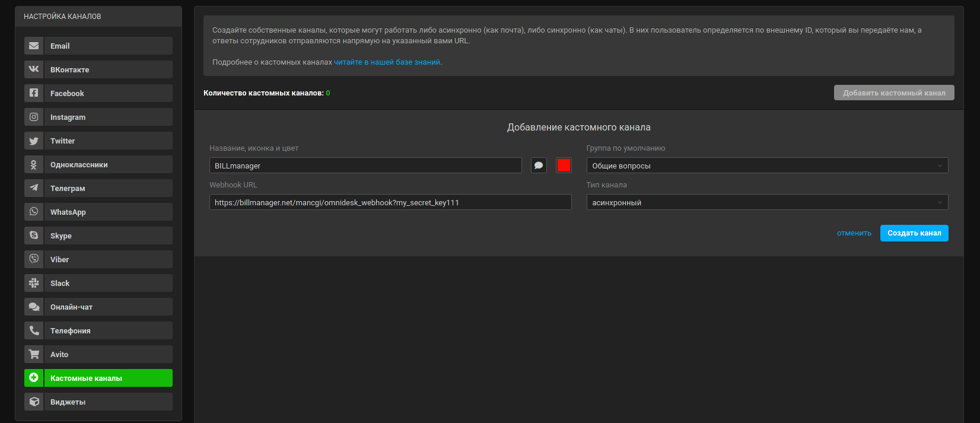Open the 'читайте в нашей базе знаний' link
This screenshot has width=980, height=423.
tap(387, 62)
